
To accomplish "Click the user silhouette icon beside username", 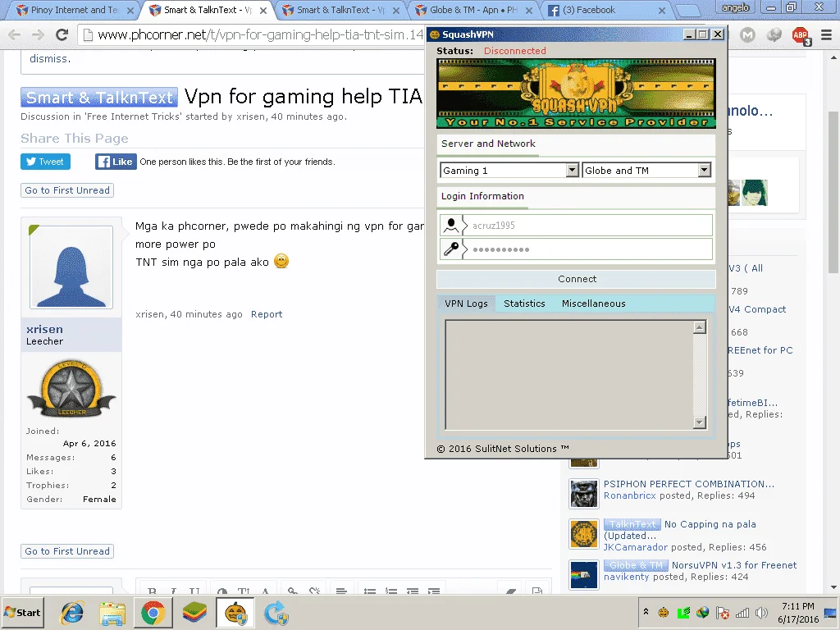I will [451, 225].
